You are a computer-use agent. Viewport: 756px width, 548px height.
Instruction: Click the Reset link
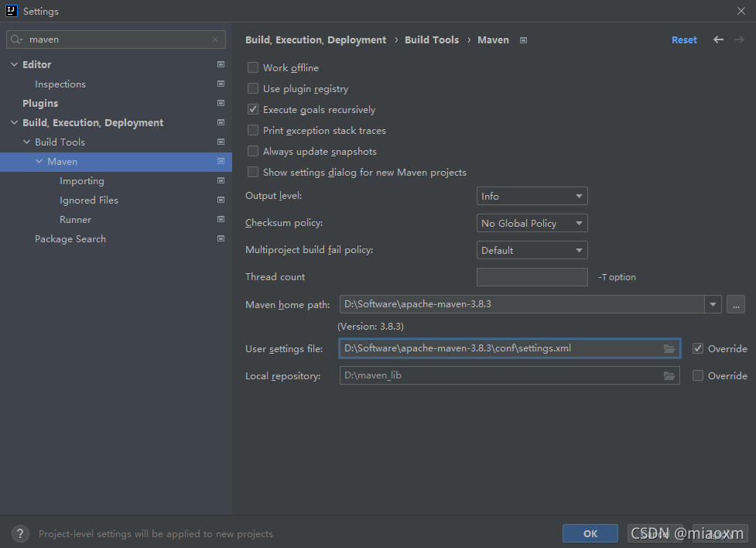[684, 40]
